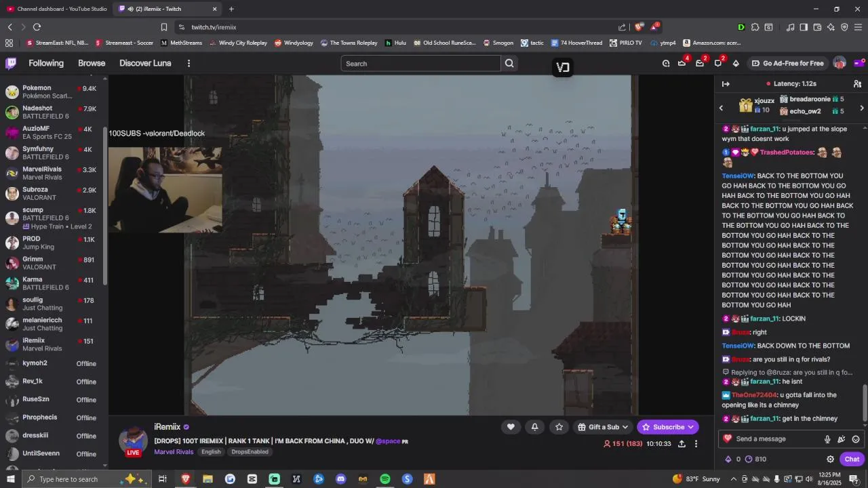This screenshot has width=868, height=488.
Task: Open the emote picker in chat
Action: click(x=856, y=439)
